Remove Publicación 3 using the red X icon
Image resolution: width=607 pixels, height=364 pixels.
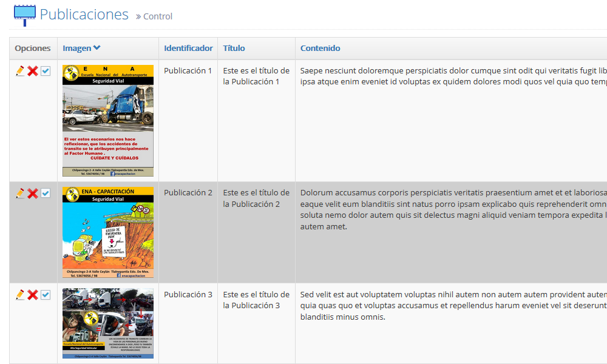coord(33,295)
